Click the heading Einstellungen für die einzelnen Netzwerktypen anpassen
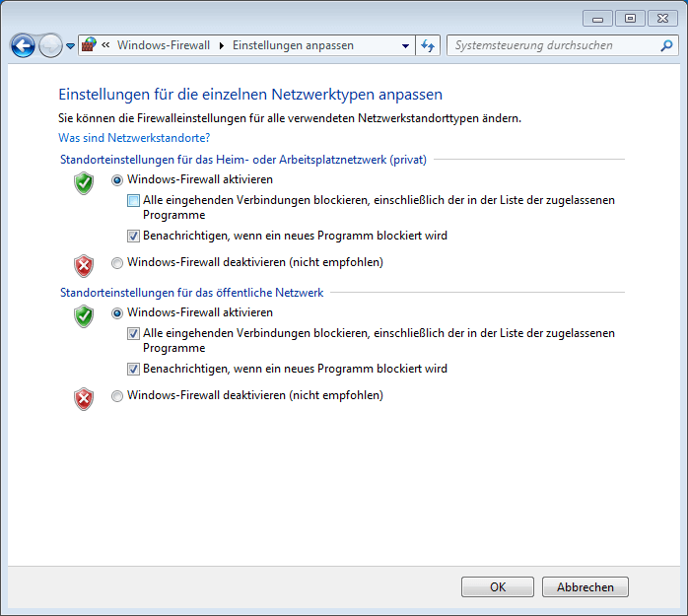688x616 pixels. (x=250, y=95)
